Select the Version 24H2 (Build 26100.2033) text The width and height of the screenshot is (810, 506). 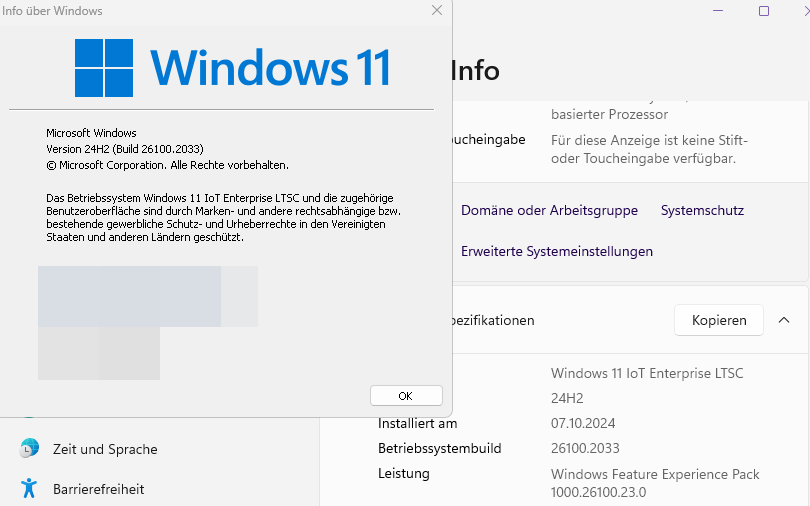tap(125, 149)
